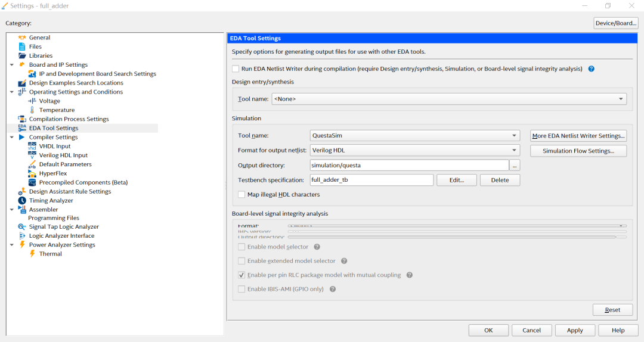Click the Libraries folder icon
Screen dimensions: 644x342
click(22, 56)
